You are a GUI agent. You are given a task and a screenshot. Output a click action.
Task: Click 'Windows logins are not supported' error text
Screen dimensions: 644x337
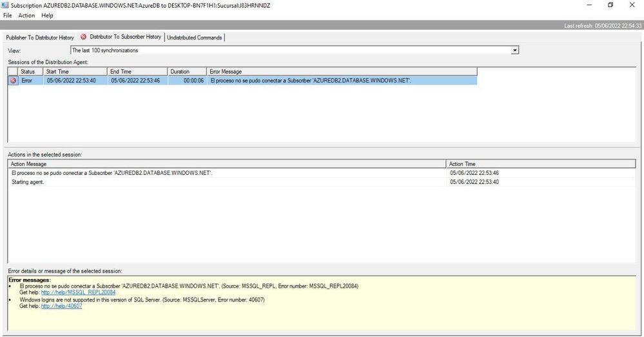(x=142, y=300)
